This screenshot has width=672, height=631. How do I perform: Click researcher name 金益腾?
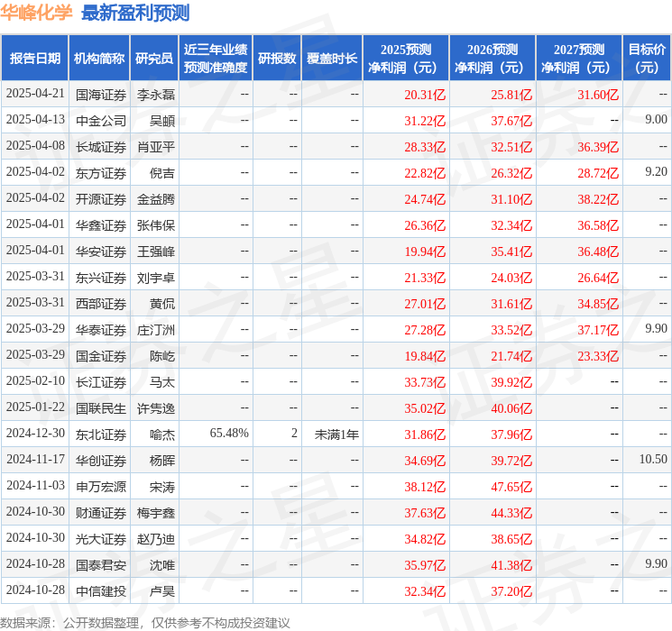pos(156,199)
